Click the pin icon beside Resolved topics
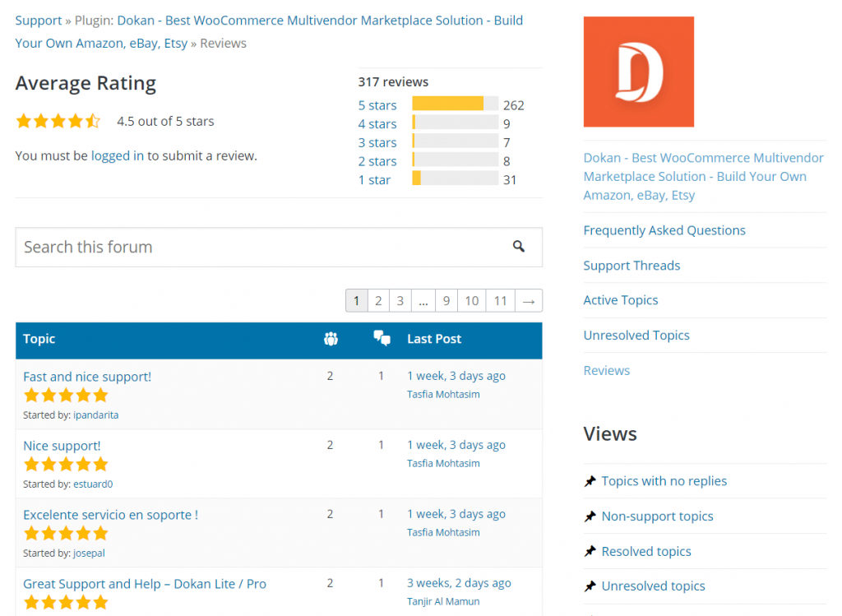 590,552
